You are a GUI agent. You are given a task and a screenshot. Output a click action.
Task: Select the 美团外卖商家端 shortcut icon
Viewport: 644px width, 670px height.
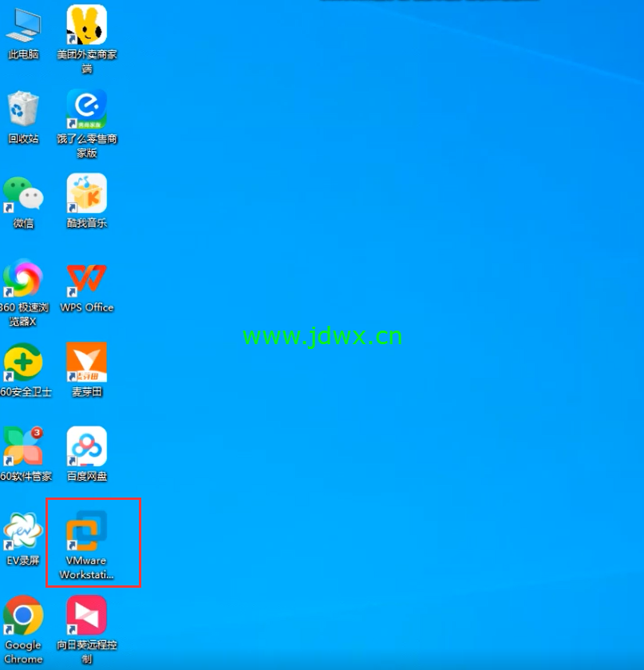87,25
